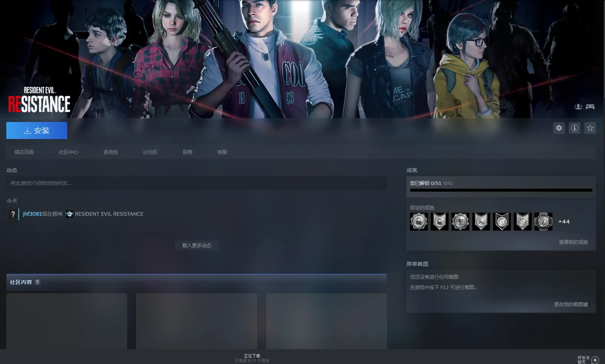The width and height of the screenshot is (605, 364).
Task: Click first locked achievement badge with padlock
Action: pos(419,222)
